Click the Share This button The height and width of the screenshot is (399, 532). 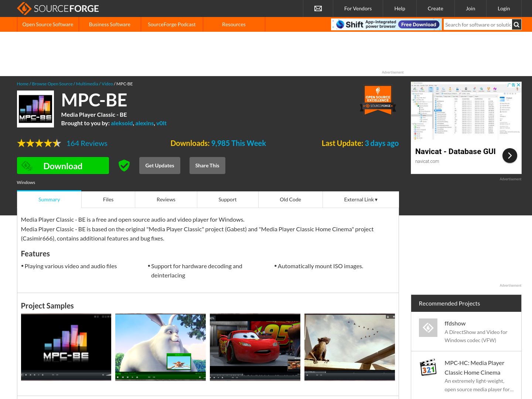coord(207,166)
